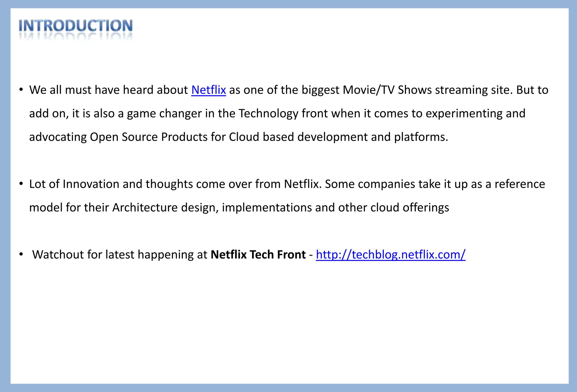Click the word 'platforms' ending first paragraph
The width and height of the screenshot is (577, 392).
point(420,137)
